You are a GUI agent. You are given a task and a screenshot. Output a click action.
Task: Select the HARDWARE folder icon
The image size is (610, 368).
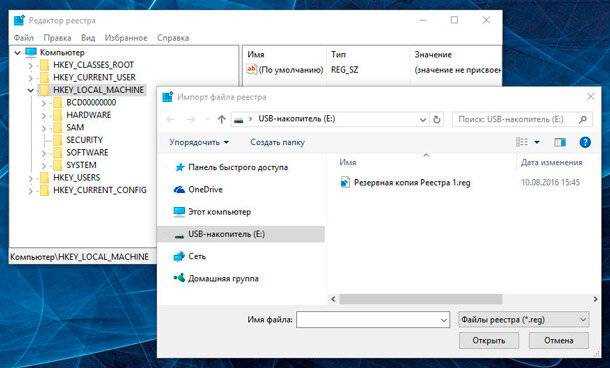pos(58,115)
